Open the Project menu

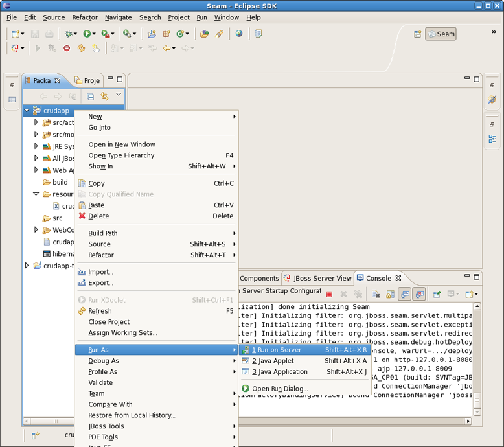tap(179, 17)
